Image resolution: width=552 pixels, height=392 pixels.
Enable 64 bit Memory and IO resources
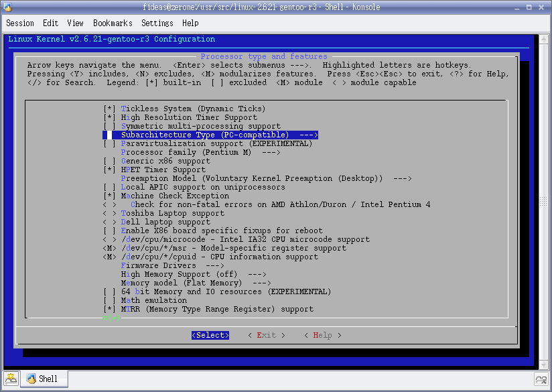(217, 291)
